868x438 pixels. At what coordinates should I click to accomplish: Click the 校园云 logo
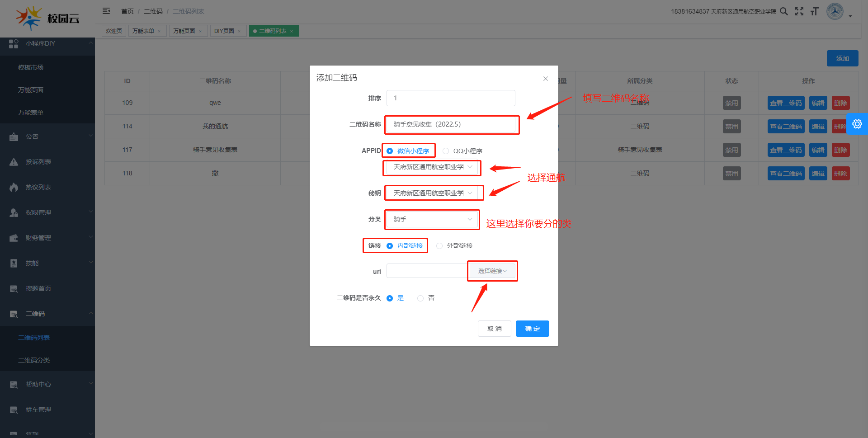(47, 18)
